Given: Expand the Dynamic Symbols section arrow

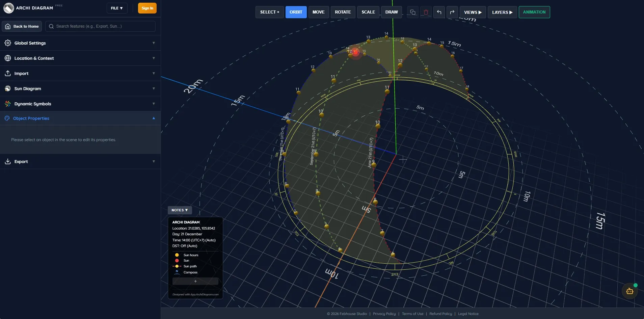Looking at the screenshot, I should (154, 104).
